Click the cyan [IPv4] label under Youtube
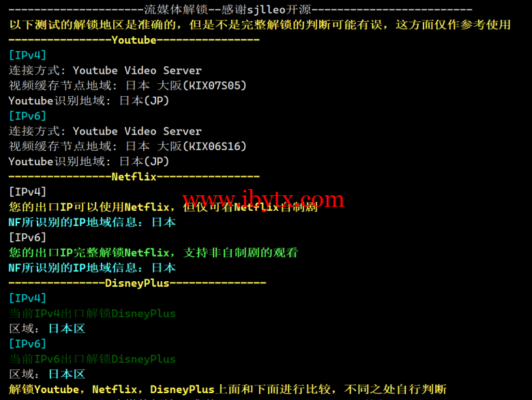Screen dimensions: 532x400 [27, 55]
